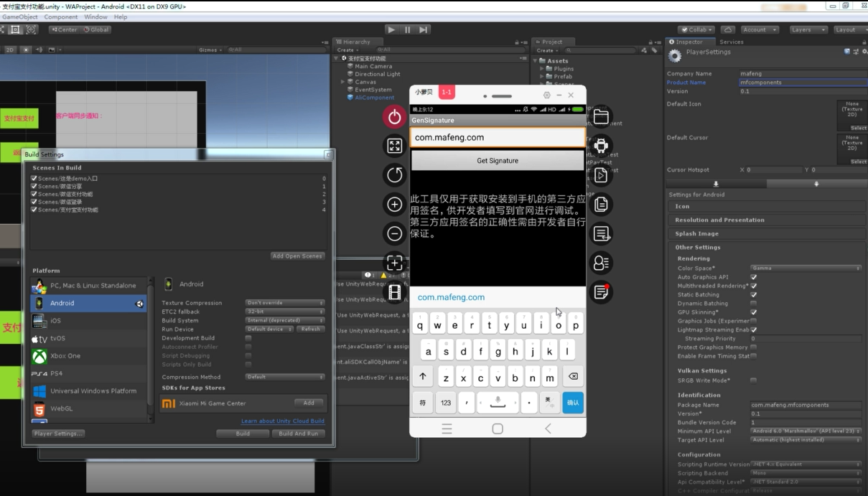Tap Android recent apps menu icon
The height and width of the screenshot is (496, 868).
[447, 429]
